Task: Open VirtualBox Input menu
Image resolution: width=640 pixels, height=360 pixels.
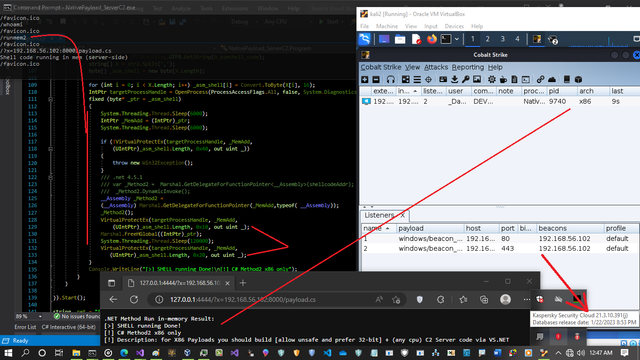Action: pos(431,26)
